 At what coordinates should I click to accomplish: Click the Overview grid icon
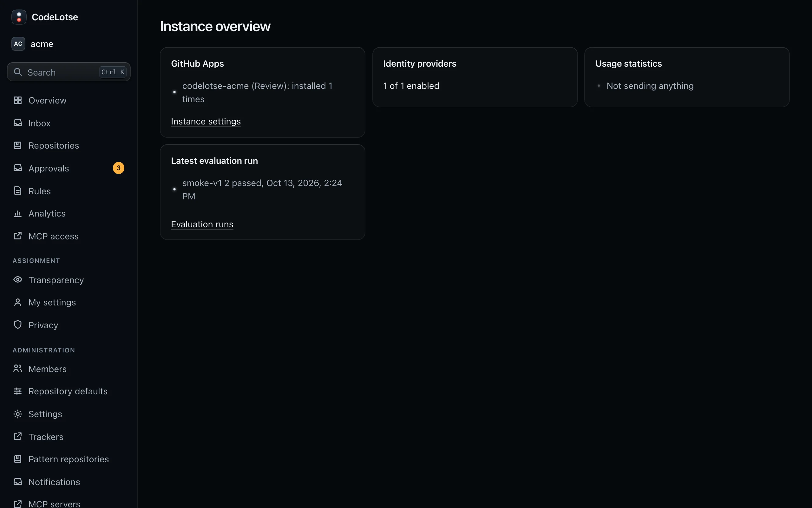(x=18, y=100)
